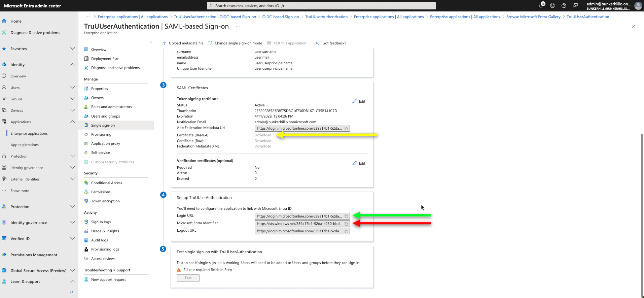Open Enterprise applications in sidebar
Screen dimensions: 644x298
pyautogui.click(x=29, y=133)
